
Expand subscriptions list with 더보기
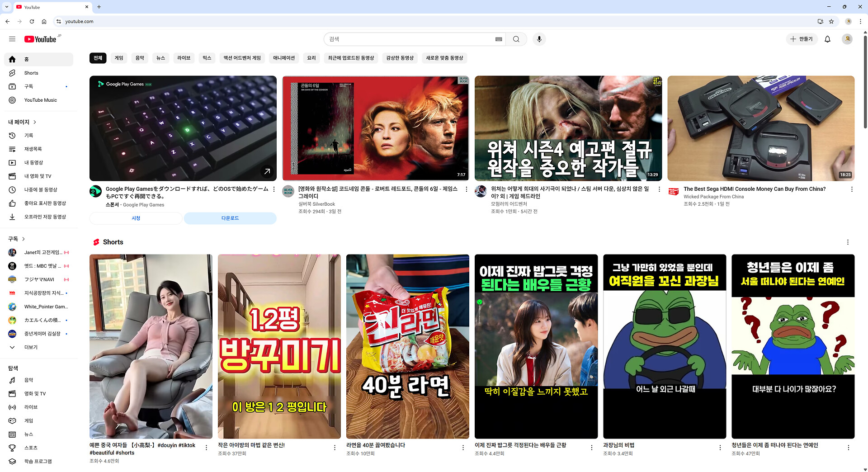(31, 347)
